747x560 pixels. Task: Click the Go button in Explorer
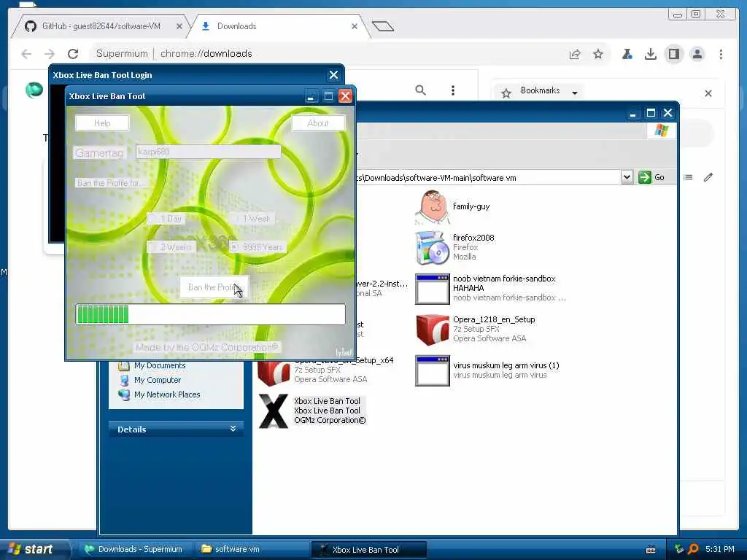click(x=651, y=178)
